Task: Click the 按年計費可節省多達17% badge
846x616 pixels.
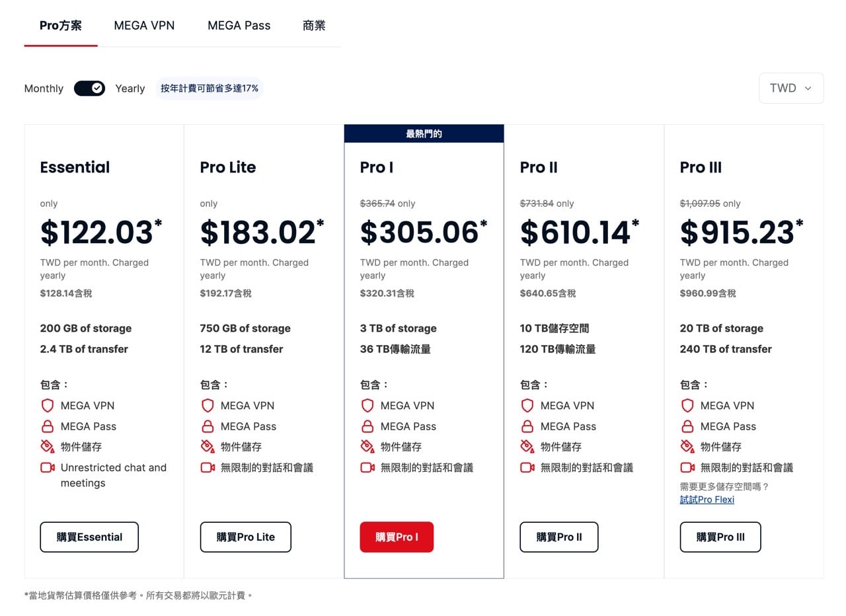Action: tap(210, 88)
